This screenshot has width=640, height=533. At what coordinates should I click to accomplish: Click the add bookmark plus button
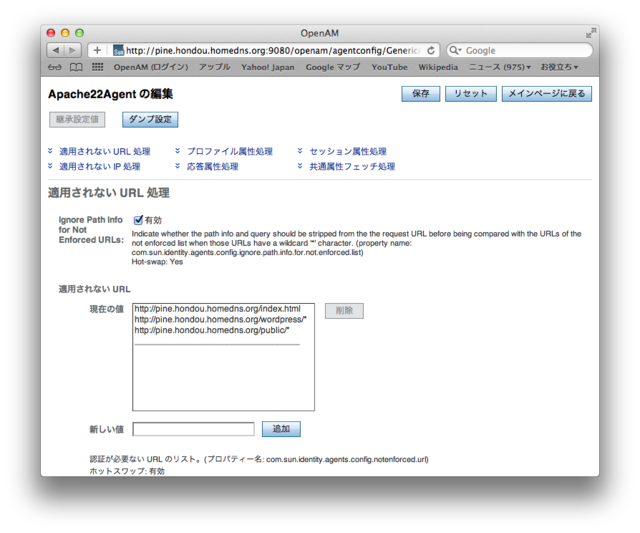[x=97, y=50]
